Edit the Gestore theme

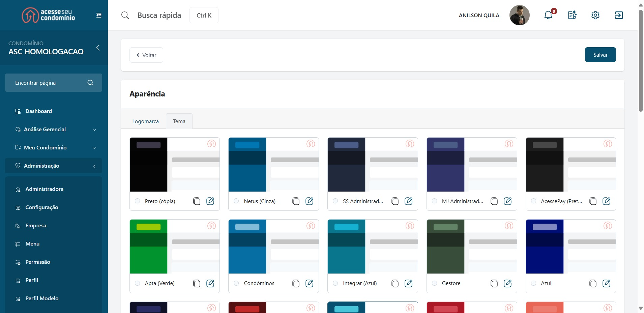pos(507,283)
